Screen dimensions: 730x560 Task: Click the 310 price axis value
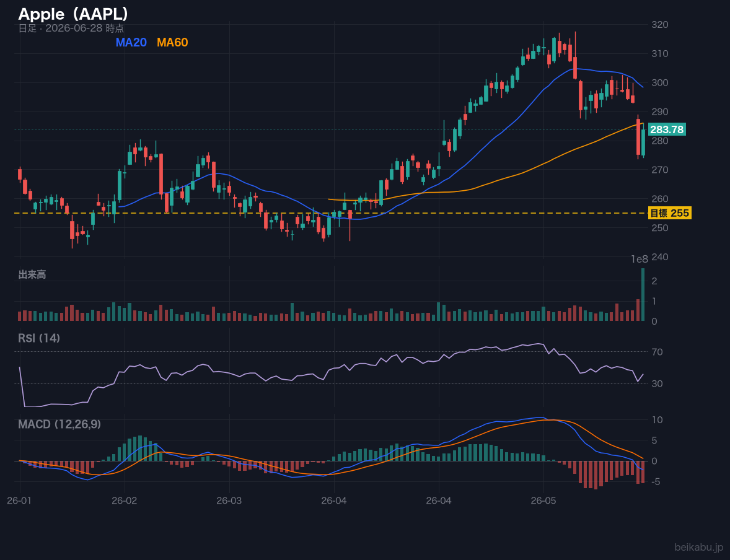click(660, 53)
